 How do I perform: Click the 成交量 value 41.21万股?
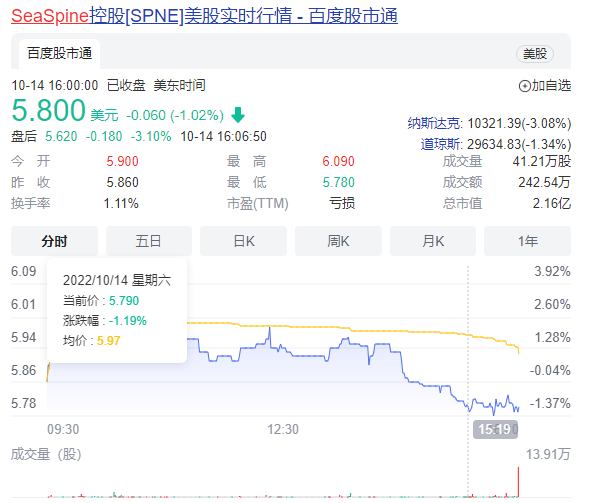pos(542,161)
